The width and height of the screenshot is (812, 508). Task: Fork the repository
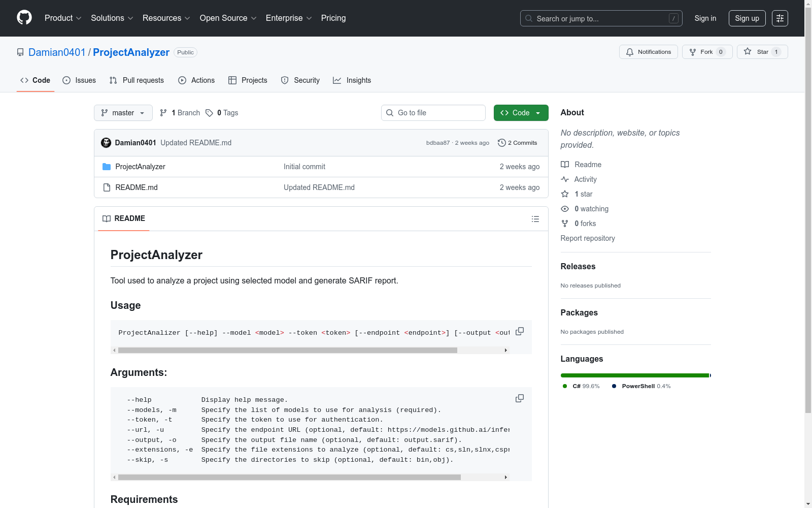[x=707, y=52]
